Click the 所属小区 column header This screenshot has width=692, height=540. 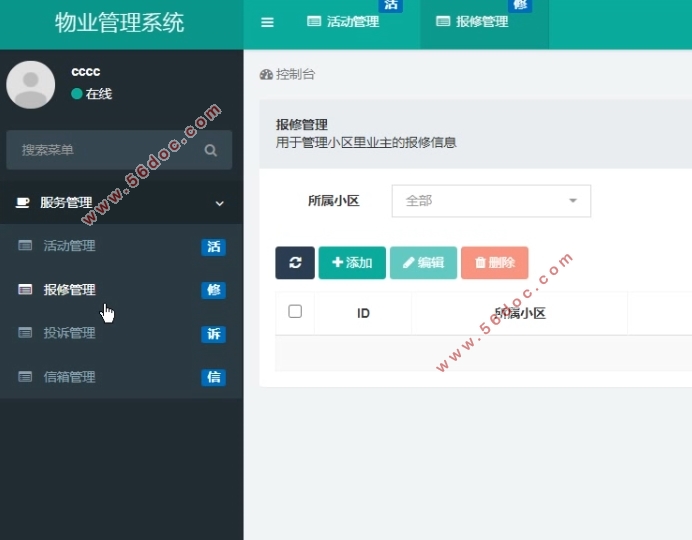520,313
